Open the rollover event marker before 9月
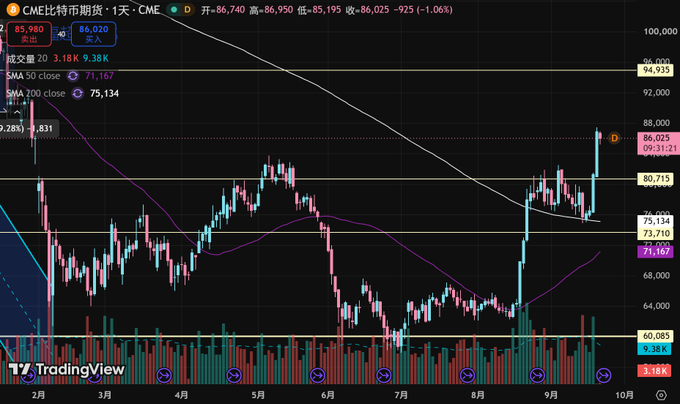Viewport: 680px width, 404px height. click(x=537, y=375)
